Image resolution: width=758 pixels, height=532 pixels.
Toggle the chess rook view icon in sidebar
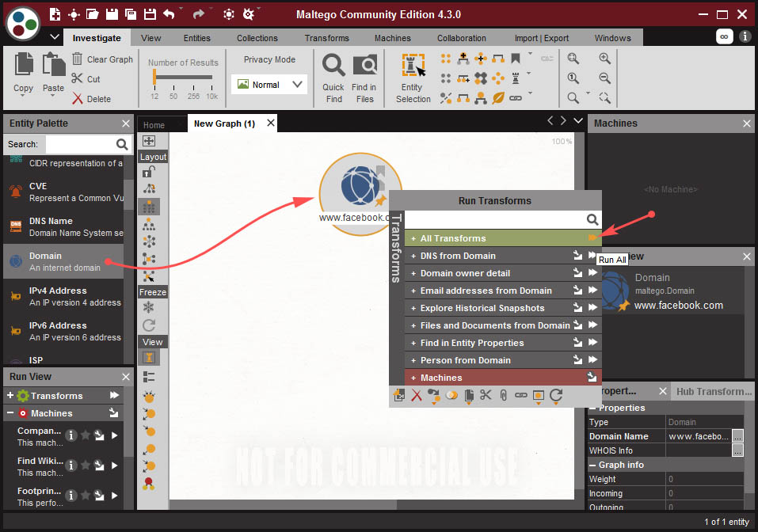tap(149, 358)
